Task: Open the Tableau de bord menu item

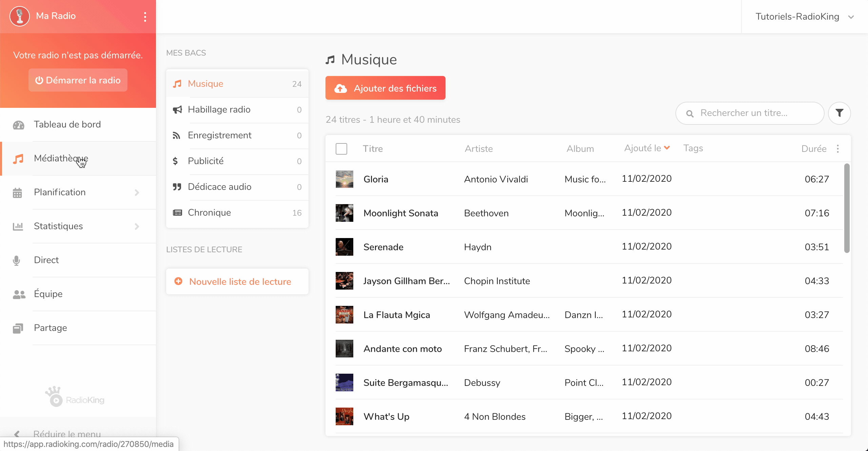Action: 78,124
